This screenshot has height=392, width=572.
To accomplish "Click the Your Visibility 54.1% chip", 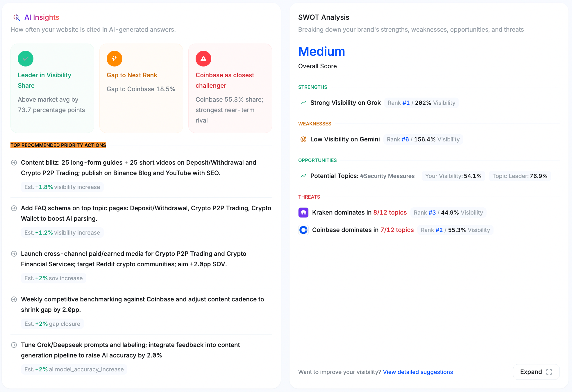I will coord(453,176).
